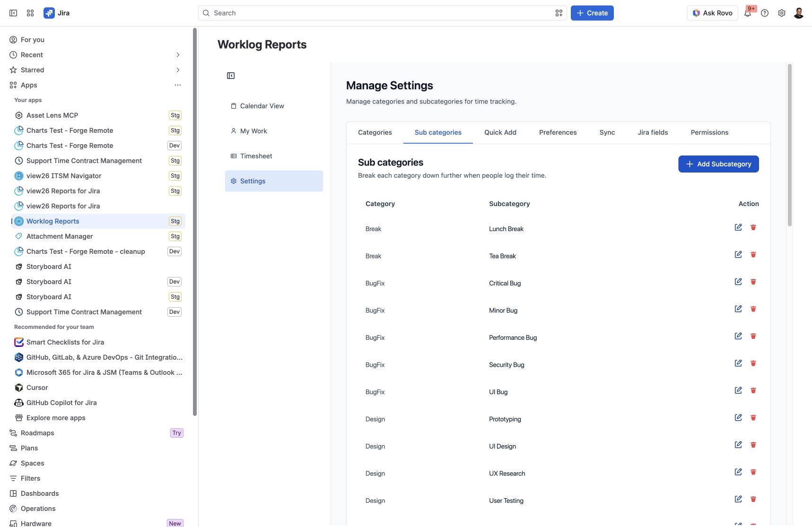Viewport: 812px width, 527px height.
Task: Open the Sync tab
Action: click(x=607, y=132)
